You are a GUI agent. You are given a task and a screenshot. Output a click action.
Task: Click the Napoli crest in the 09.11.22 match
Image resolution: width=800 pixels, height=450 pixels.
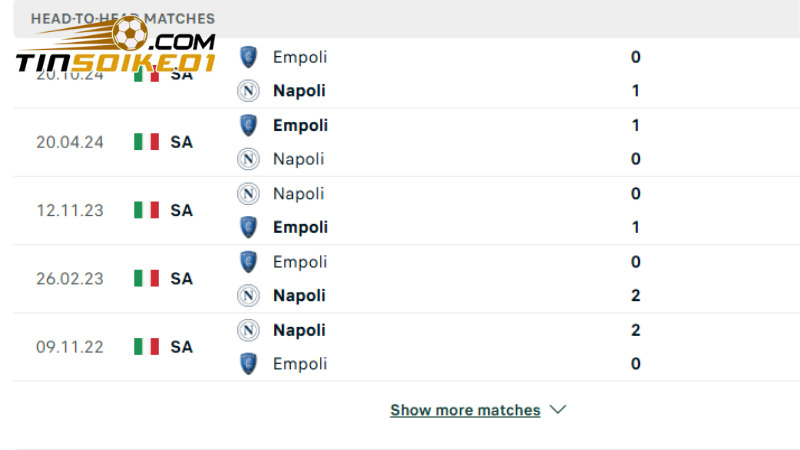[x=248, y=330]
